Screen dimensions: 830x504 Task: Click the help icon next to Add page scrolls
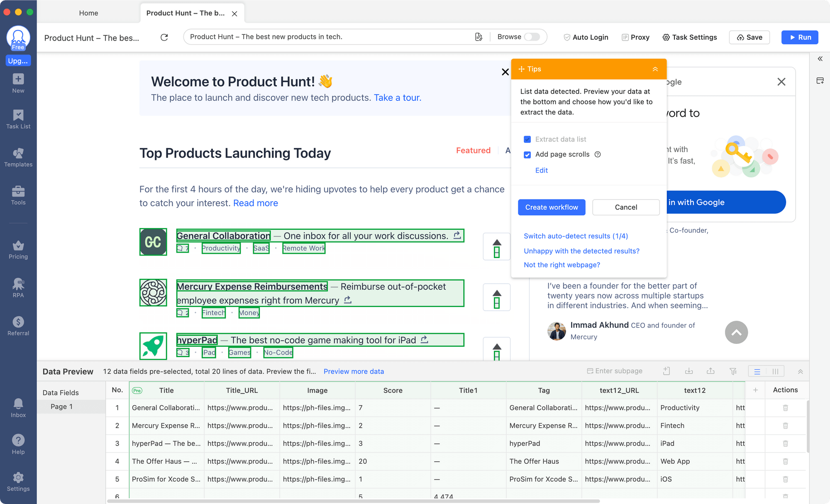pyautogui.click(x=598, y=154)
